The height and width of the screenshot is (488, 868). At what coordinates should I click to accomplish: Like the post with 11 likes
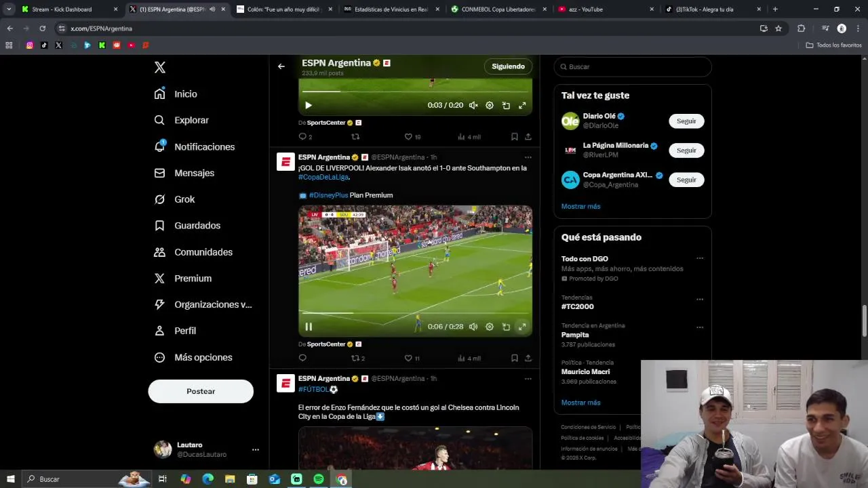[x=412, y=358]
